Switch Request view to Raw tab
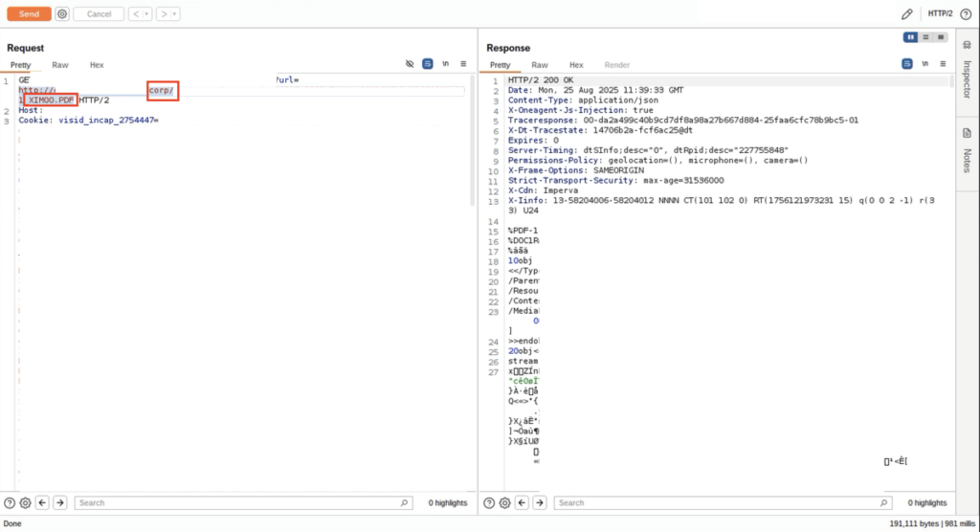The image size is (980, 532). 60,65
